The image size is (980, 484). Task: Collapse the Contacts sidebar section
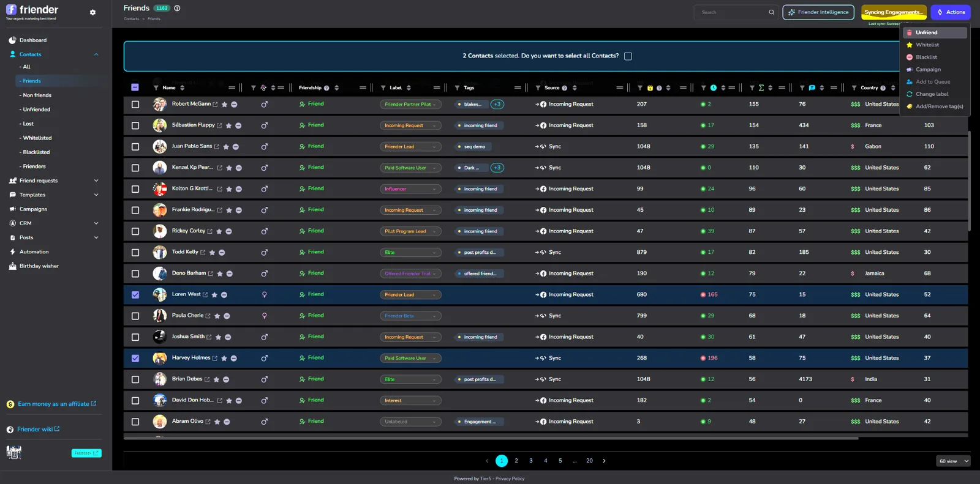[x=96, y=54]
